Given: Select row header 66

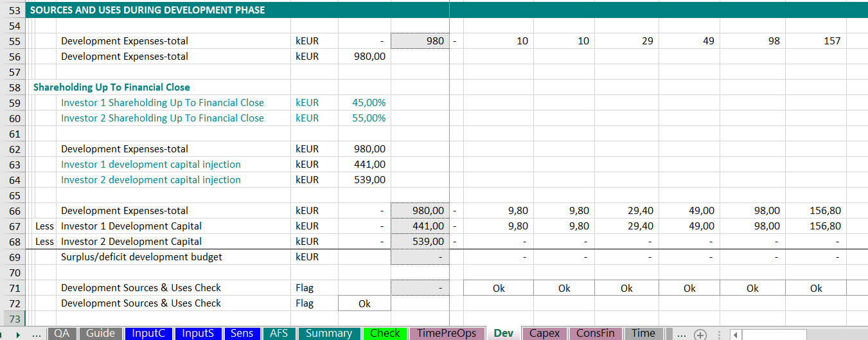Looking at the screenshot, I should click(x=13, y=211).
